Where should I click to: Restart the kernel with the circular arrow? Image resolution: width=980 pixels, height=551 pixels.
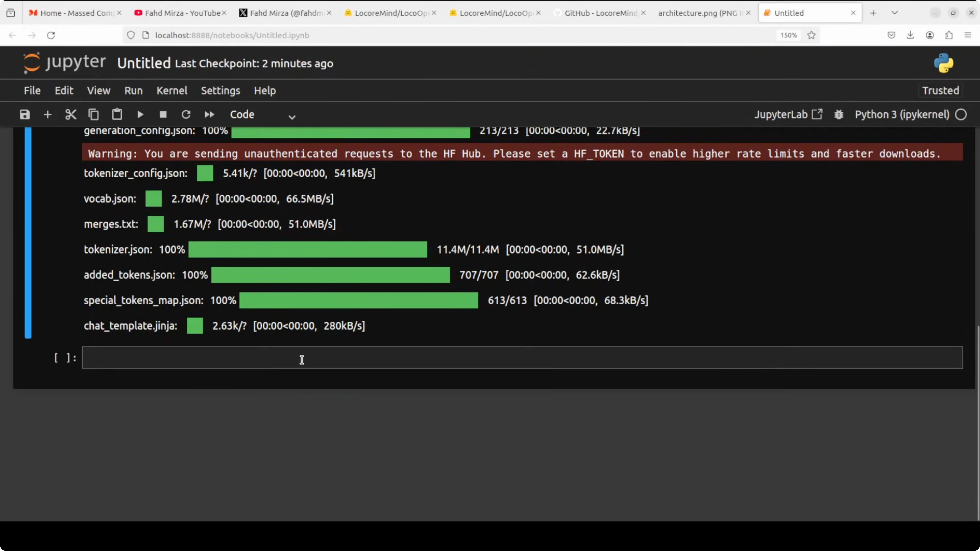186,114
